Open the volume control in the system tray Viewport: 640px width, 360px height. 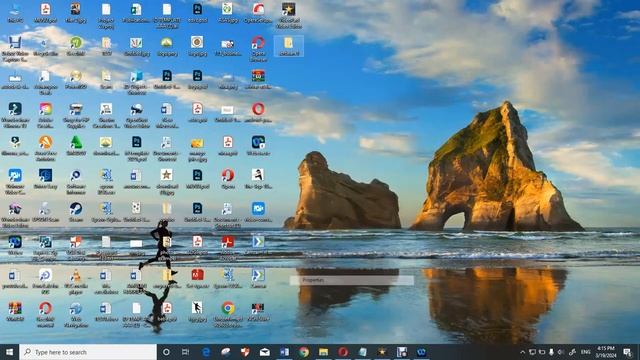[561, 352]
